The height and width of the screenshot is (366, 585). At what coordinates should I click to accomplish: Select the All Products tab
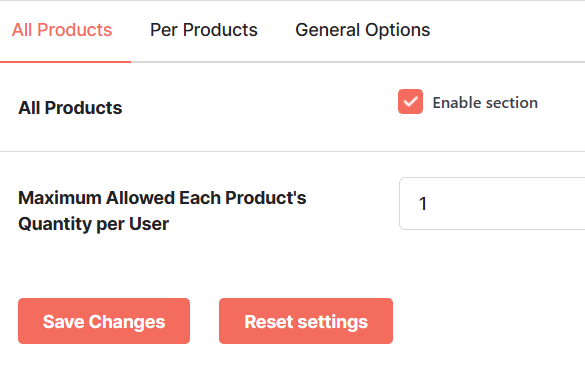pos(62,30)
